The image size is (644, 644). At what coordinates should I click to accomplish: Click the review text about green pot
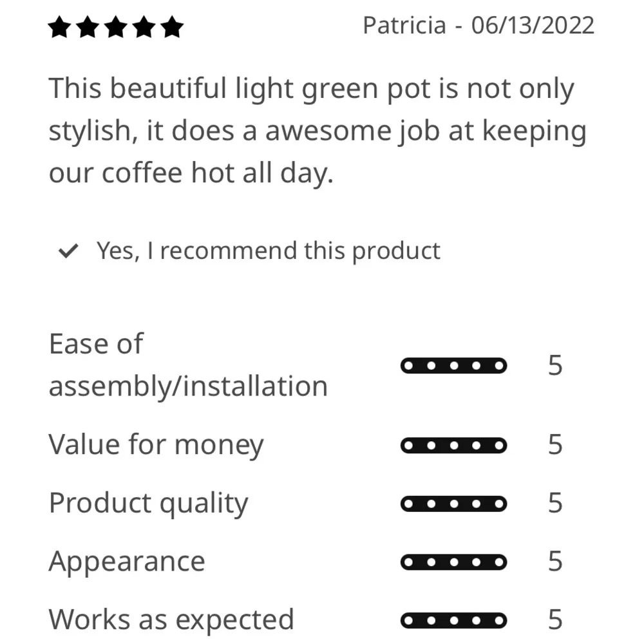click(317, 131)
